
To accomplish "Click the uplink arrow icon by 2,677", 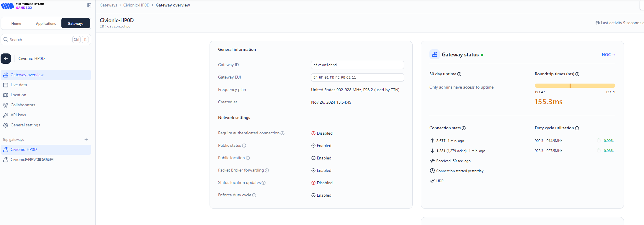I will [432, 141].
